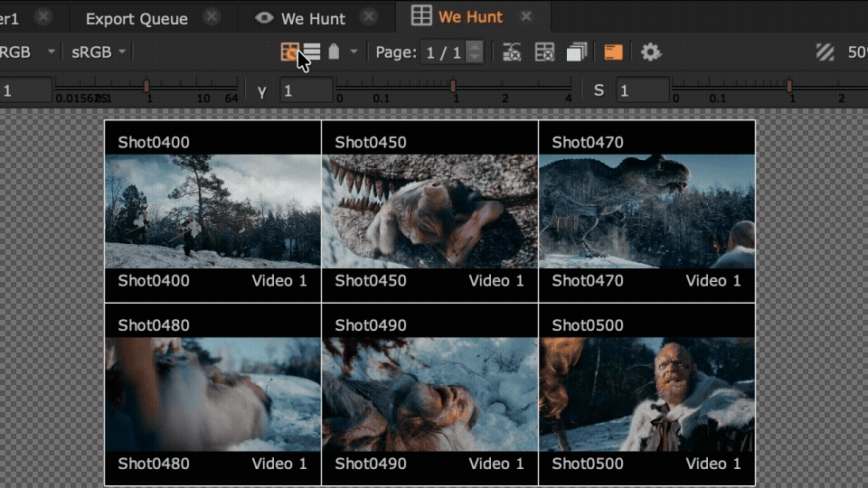Switch to the Export Queue tab
868x488 pixels.
pyautogui.click(x=137, y=19)
